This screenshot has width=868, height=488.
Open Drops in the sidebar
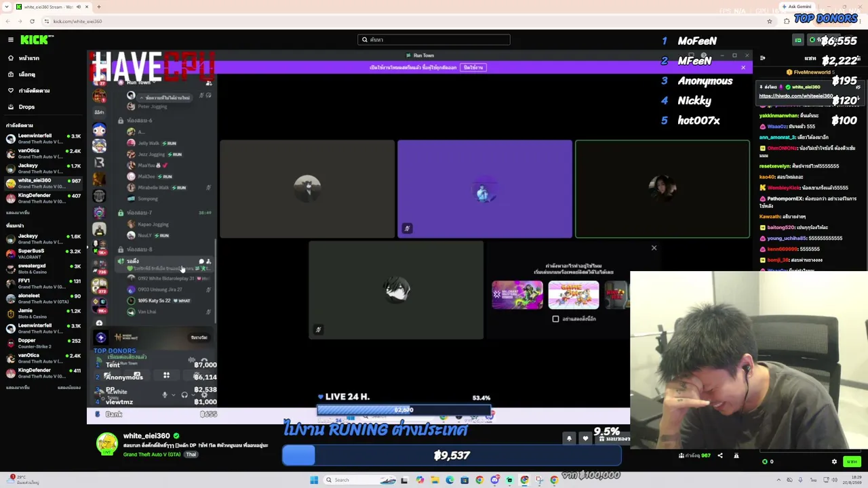(26, 107)
